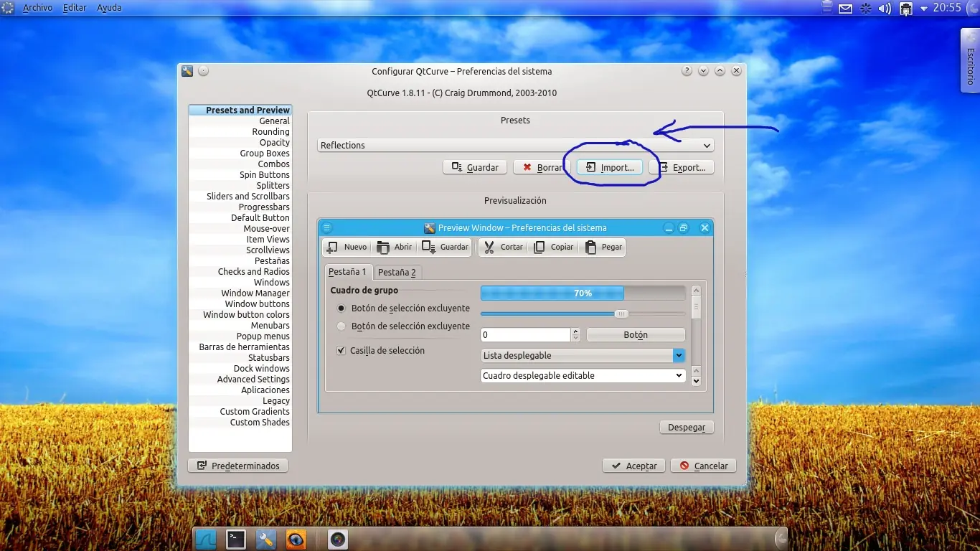Click the Cortar scissors icon
The width and height of the screenshot is (980, 551).
tap(489, 248)
